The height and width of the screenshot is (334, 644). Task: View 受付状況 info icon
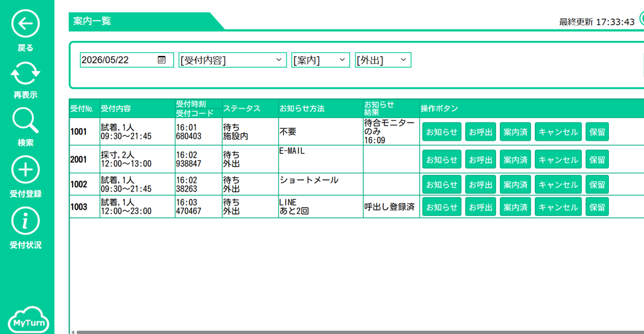[26, 222]
